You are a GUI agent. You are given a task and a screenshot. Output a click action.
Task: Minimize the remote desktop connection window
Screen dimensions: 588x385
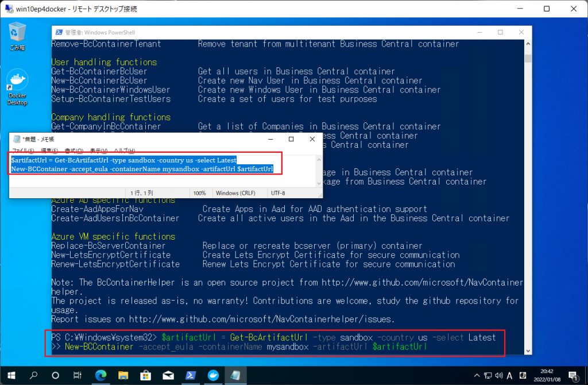click(520, 9)
